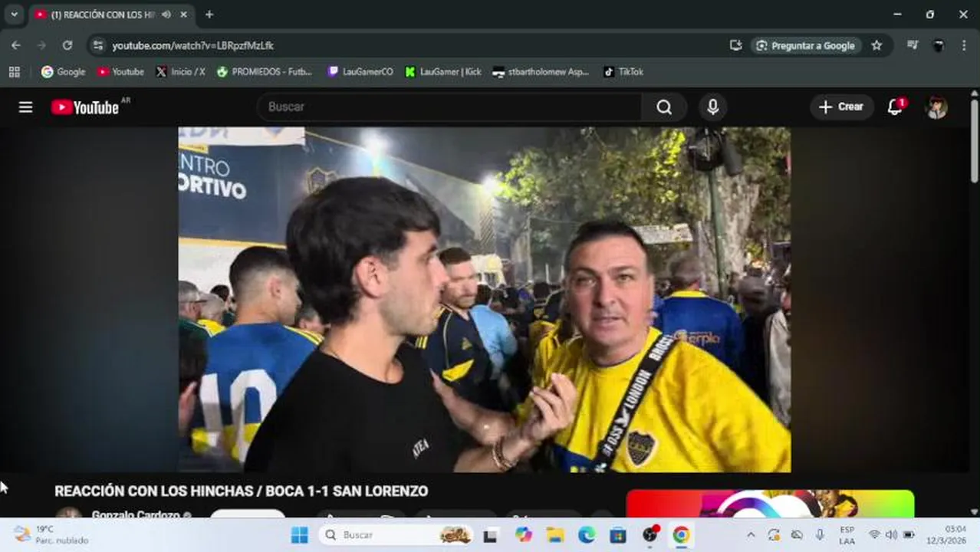
Task: Open the taskbar app with red badge
Action: (x=650, y=535)
